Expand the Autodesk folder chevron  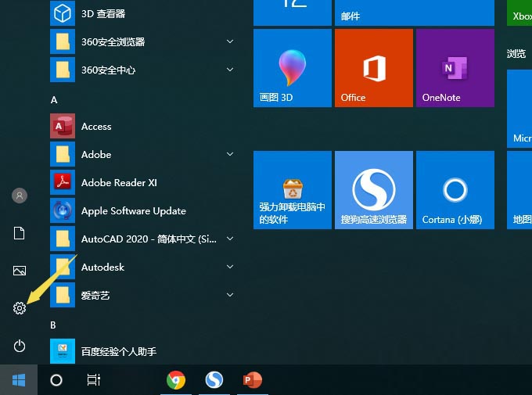pyautogui.click(x=230, y=267)
